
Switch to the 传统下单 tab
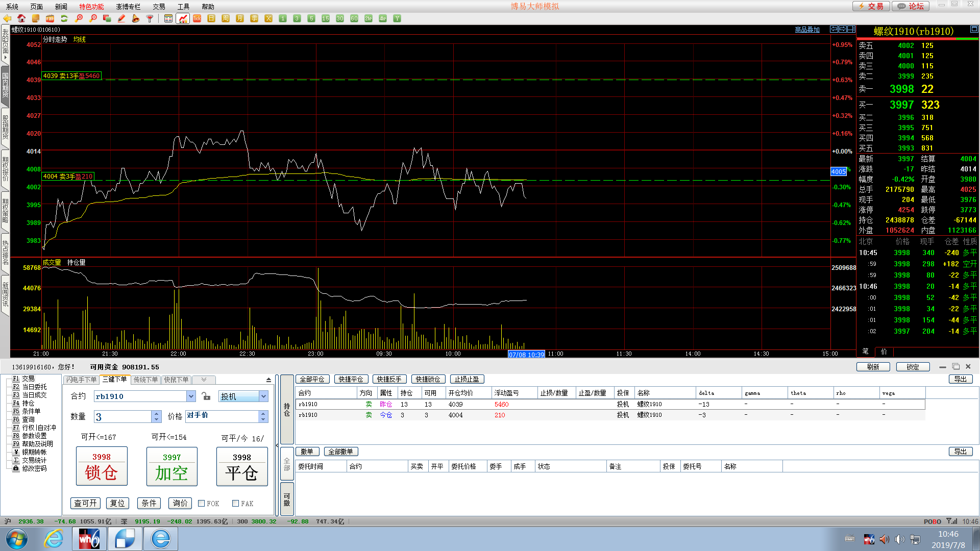(145, 380)
